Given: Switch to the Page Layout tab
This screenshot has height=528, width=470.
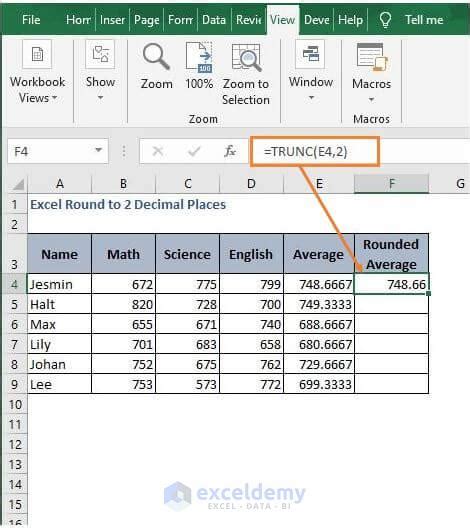Looking at the screenshot, I should (x=146, y=20).
